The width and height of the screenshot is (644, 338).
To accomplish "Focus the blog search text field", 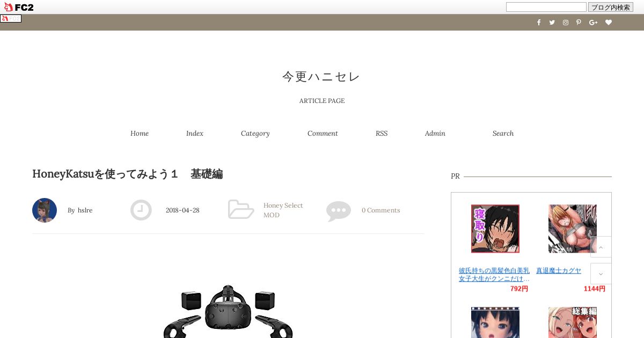I will coord(546,7).
